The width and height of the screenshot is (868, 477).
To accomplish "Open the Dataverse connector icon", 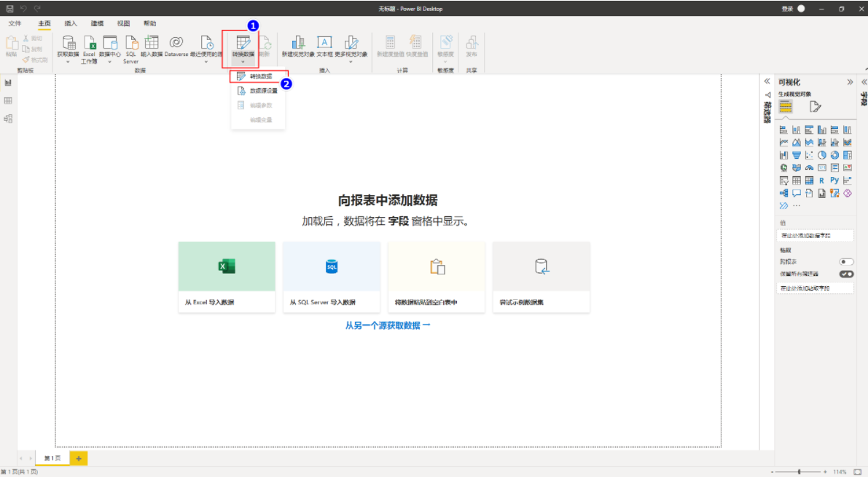I will (x=176, y=42).
